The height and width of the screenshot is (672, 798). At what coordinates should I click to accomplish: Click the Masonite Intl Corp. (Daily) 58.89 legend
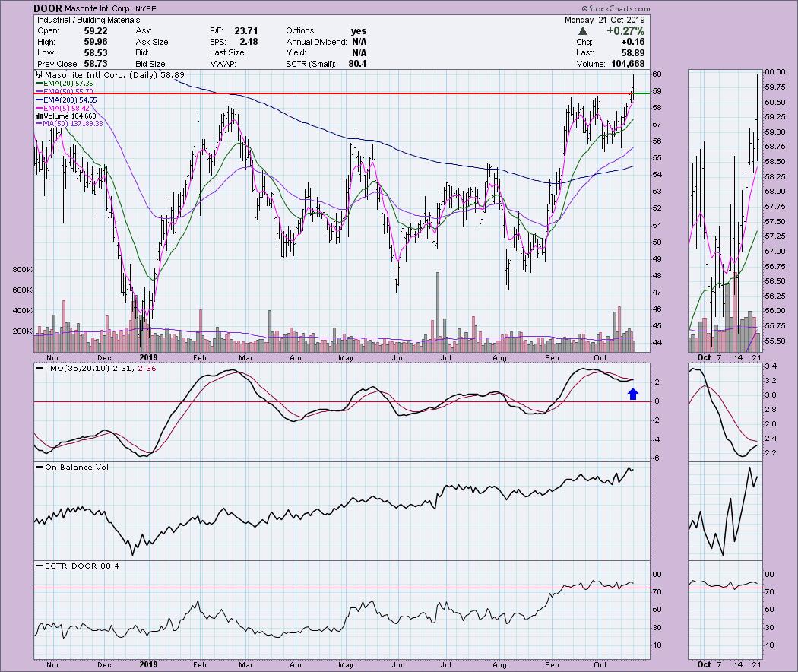point(110,74)
